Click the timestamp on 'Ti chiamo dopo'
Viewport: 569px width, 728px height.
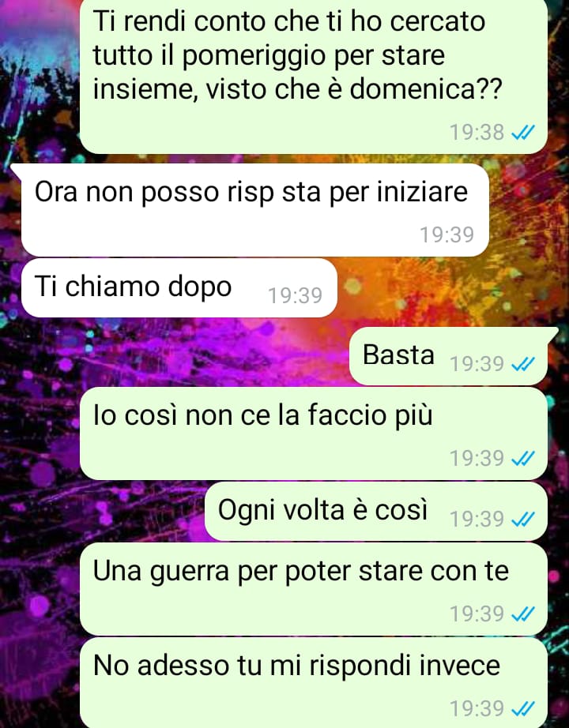296,296
